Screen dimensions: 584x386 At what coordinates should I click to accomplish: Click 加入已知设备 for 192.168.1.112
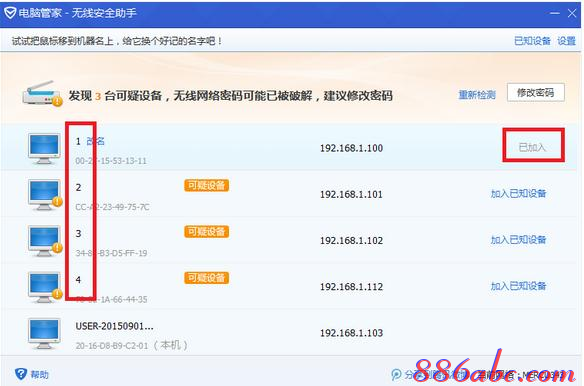(518, 286)
